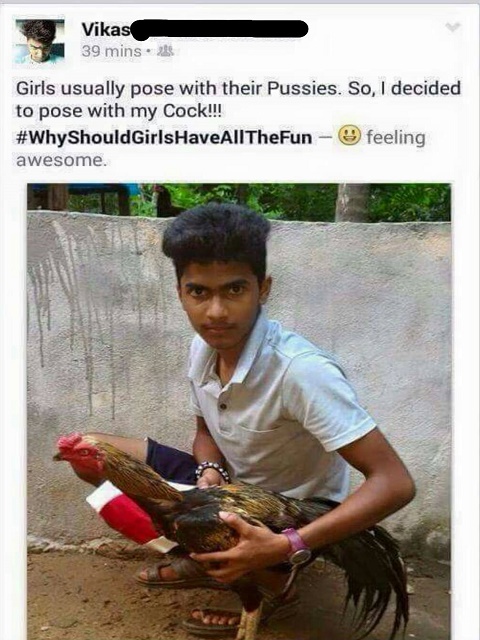Follow the #WhyShouldGirlsHaveAllTheFun hashtag

pos(164,137)
